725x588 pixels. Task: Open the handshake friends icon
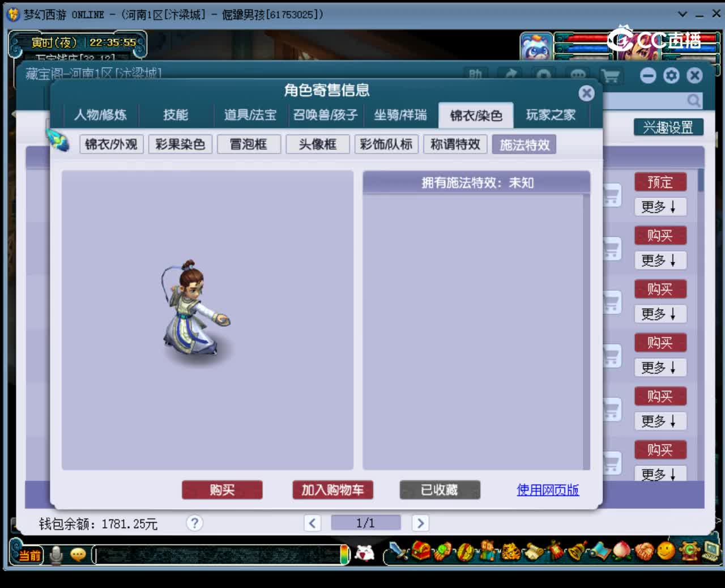tap(643, 551)
